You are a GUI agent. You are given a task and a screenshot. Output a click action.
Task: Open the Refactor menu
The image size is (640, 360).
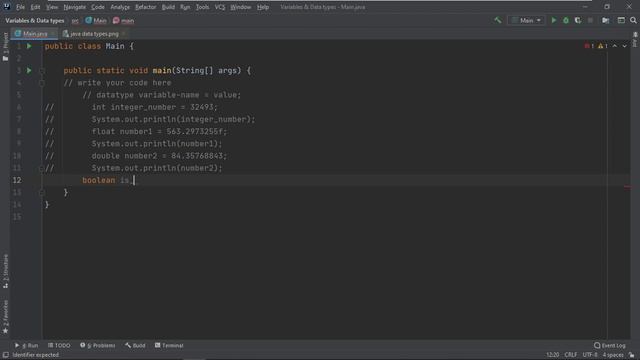(146, 7)
